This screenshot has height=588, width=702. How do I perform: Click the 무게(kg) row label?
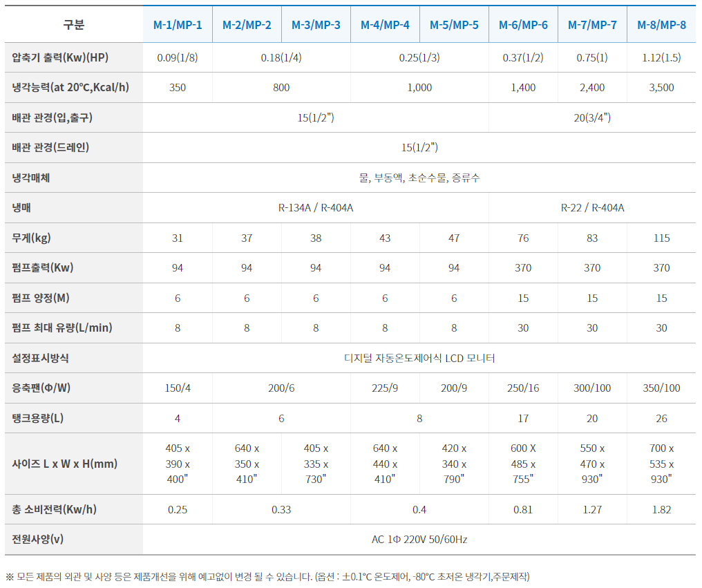pos(32,238)
